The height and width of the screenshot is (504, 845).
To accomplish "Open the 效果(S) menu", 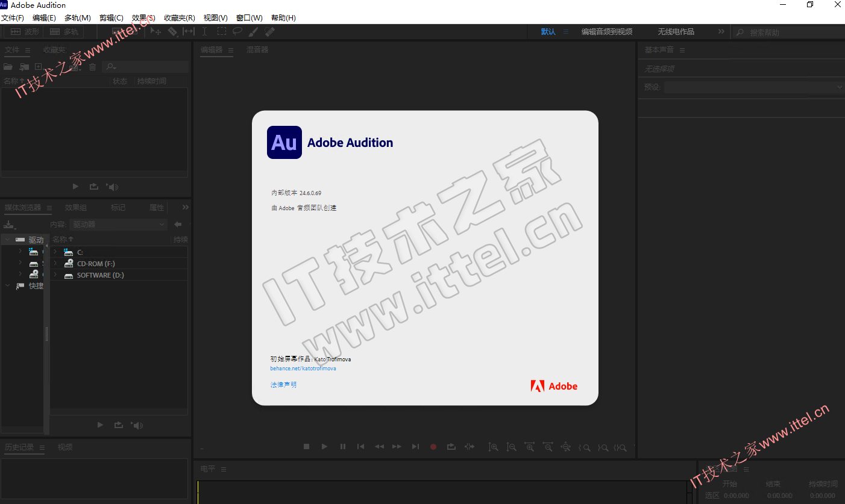I will tap(143, 18).
